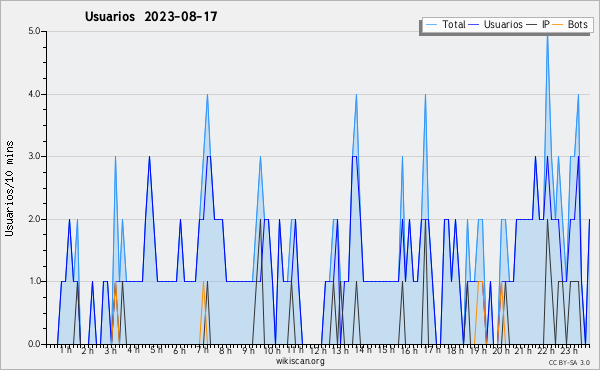Viewport: 600px width, 370px height.
Task: Click the chart title Usuarios 2023-08-17
Action: (x=151, y=16)
